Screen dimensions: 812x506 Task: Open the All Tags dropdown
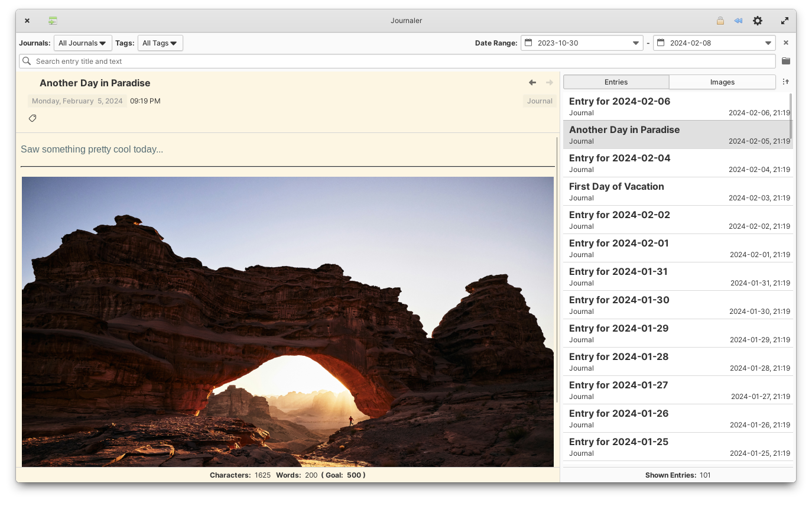point(160,43)
